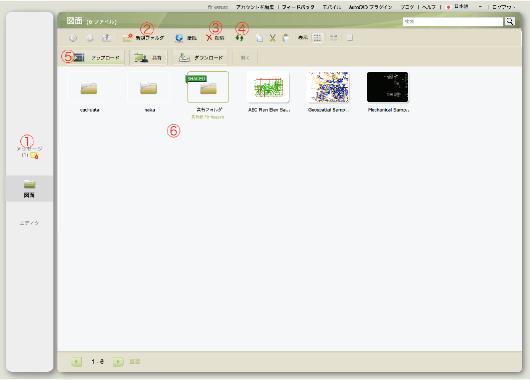Image resolution: width=530 pixels, height=380 pixels.
Task: Click the magnifying glass search button
Action: pyautogui.click(x=509, y=22)
